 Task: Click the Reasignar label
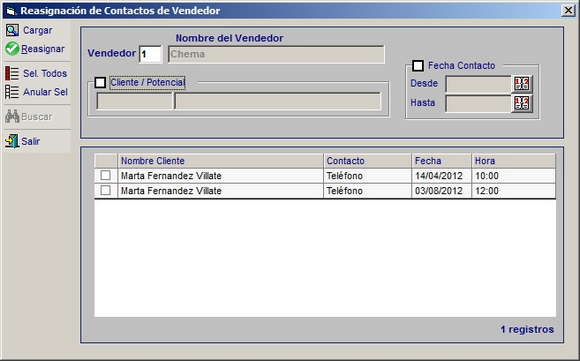click(43, 49)
